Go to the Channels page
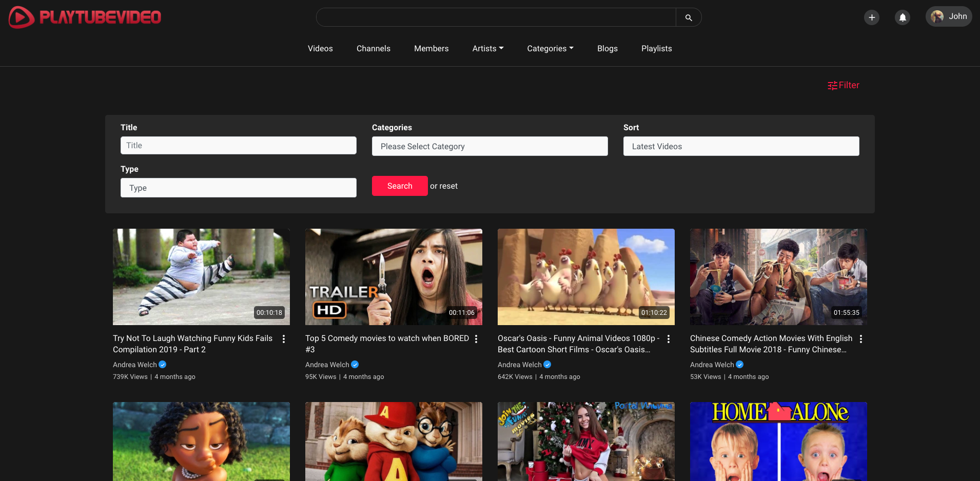The height and width of the screenshot is (481, 980). [x=374, y=48]
